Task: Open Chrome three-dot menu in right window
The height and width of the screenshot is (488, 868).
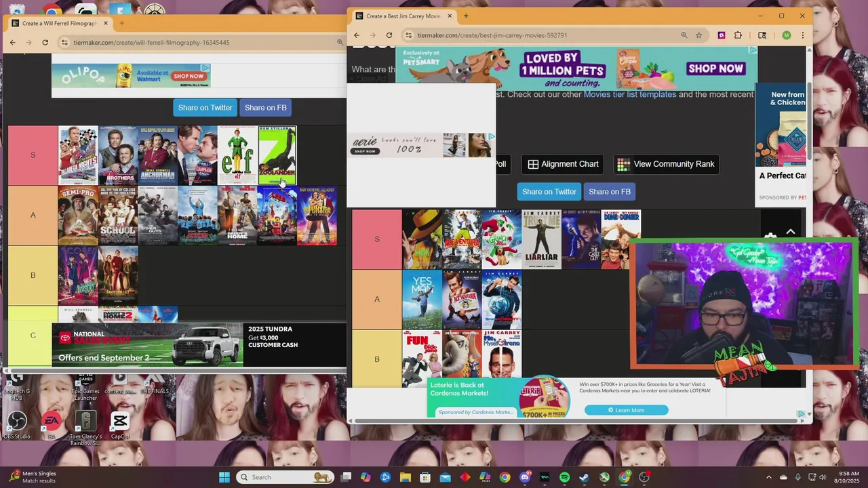Action: (802, 35)
